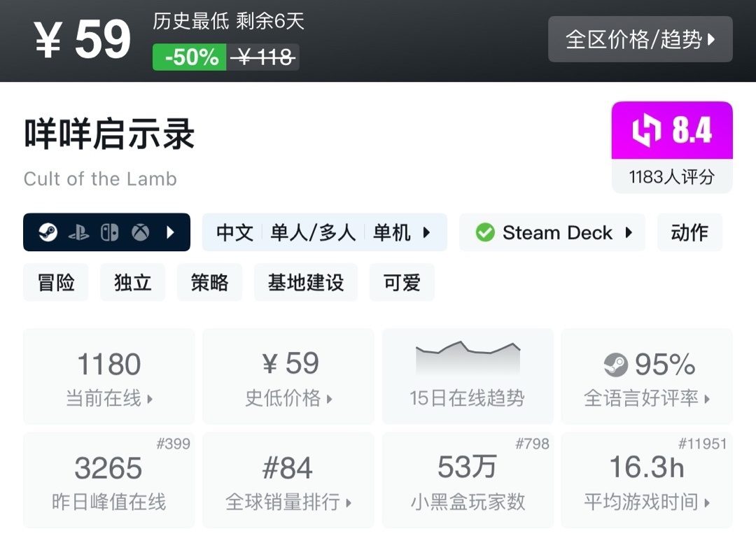Image resolution: width=756 pixels, height=536 pixels.
Task: Select the 基地建设 genre tag
Action: click(x=306, y=283)
